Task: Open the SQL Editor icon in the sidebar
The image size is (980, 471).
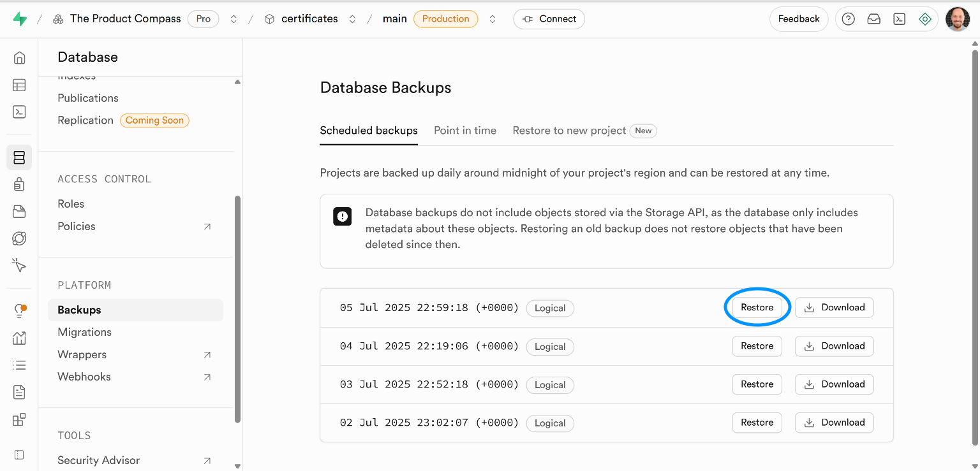Action: click(x=19, y=112)
